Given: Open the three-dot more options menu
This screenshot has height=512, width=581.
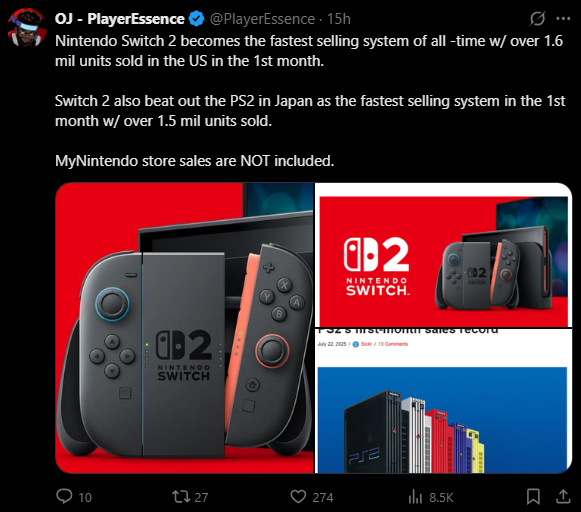Looking at the screenshot, I should pyautogui.click(x=563, y=19).
